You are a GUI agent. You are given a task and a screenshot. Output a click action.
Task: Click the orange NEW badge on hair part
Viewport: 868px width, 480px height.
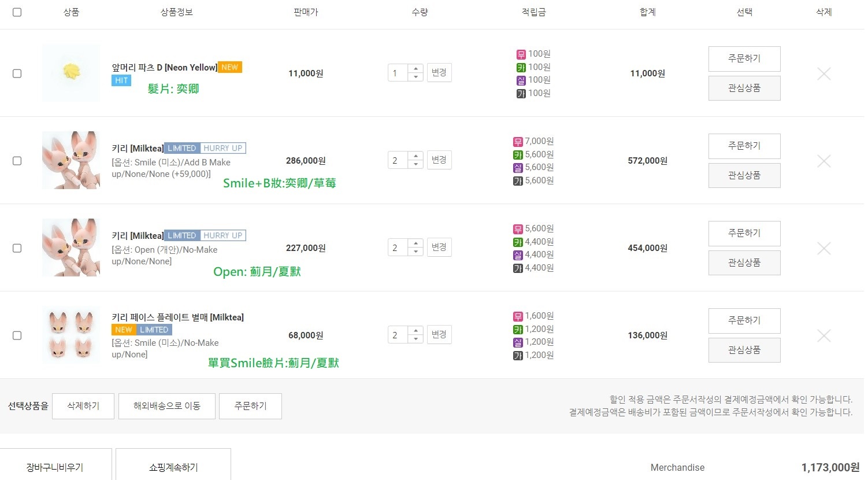230,67
